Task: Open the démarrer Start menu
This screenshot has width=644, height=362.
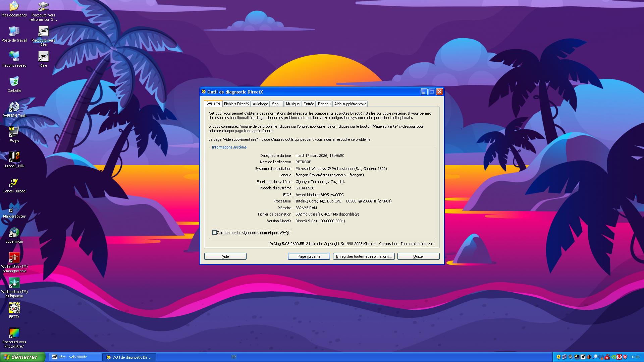Action: tap(22, 357)
